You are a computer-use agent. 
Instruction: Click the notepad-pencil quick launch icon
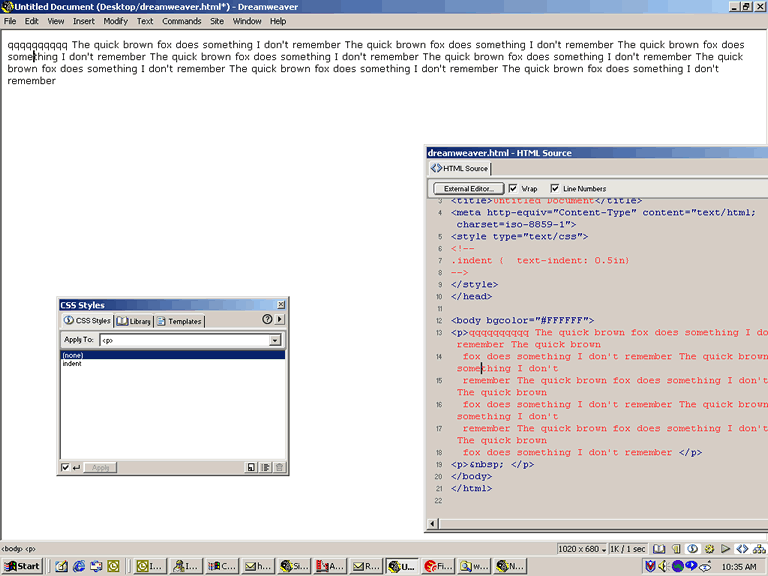tap(62, 566)
